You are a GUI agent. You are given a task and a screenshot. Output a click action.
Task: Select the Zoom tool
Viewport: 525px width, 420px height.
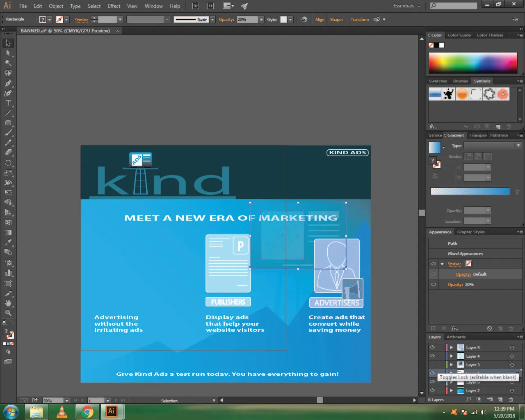[8, 313]
